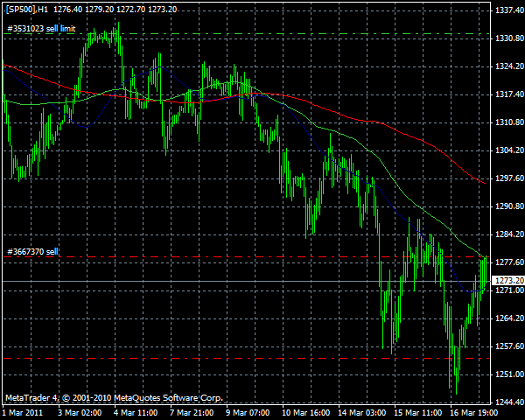The width and height of the screenshot is (525, 420).
Task: Click the 1330.80 price scale label
Action: tap(509, 38)
